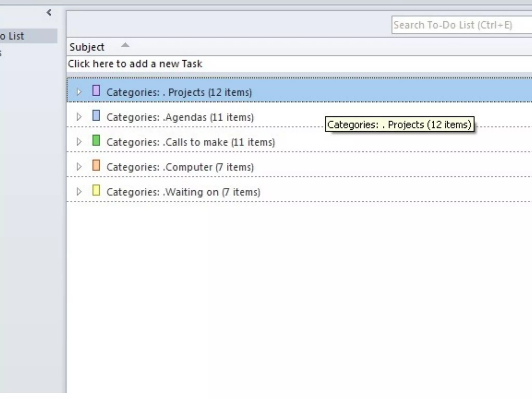Screen dimensions: 532x399
Task: Click the Subject sort ascending arrow
Action: 125,45
